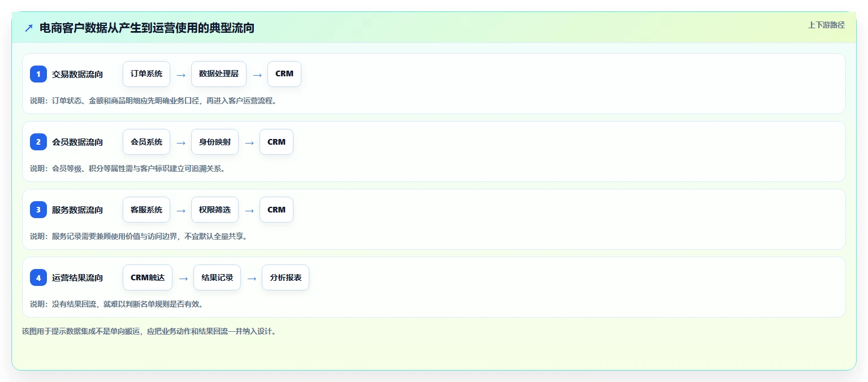Click number badge 1 for 交易数据流向
Screen dimensions: 868x382
pos(38,74)
